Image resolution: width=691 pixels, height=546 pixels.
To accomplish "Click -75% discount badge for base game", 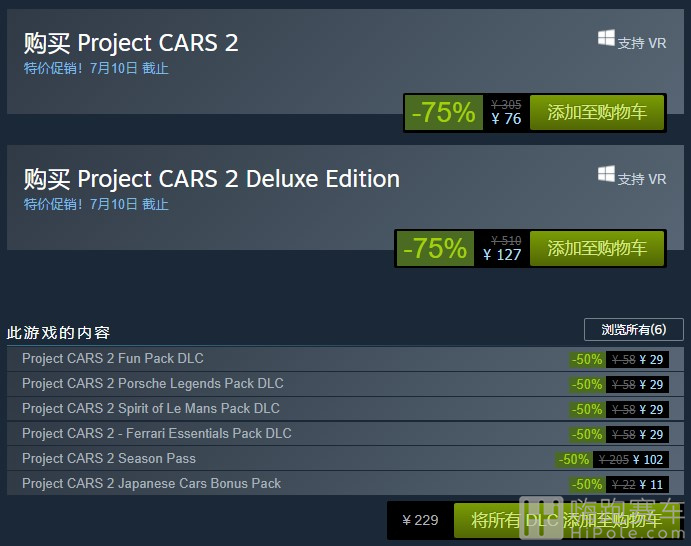I will 444,112.
